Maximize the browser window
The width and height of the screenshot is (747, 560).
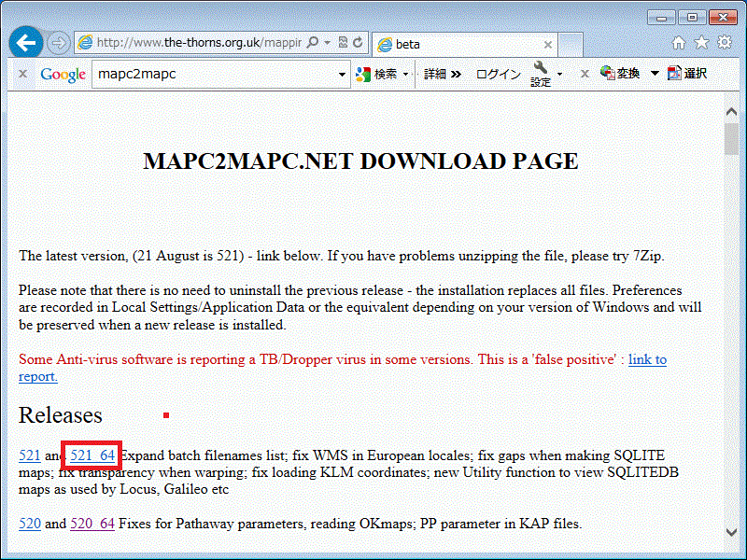[x=692, y=18]
